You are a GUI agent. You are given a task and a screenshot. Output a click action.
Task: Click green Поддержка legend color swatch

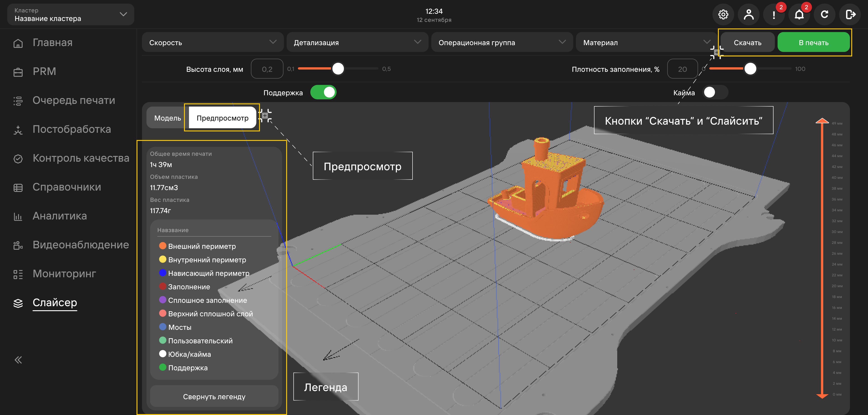click(x=163, y=367)
